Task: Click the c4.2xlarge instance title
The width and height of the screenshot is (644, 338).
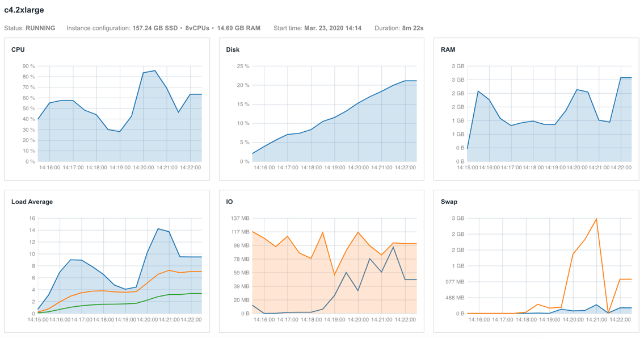Action: pyautogui.click(x=24, y=10)
